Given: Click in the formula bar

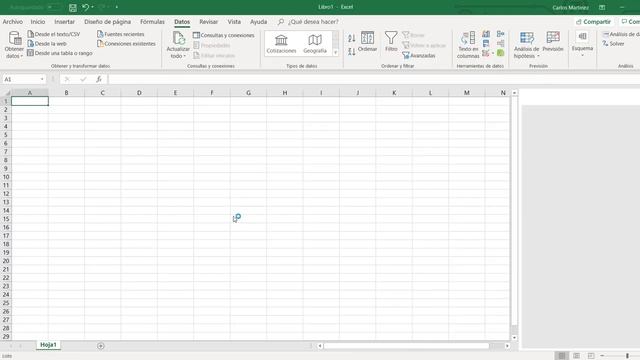Looking at the screenshot, I should 373,79.
